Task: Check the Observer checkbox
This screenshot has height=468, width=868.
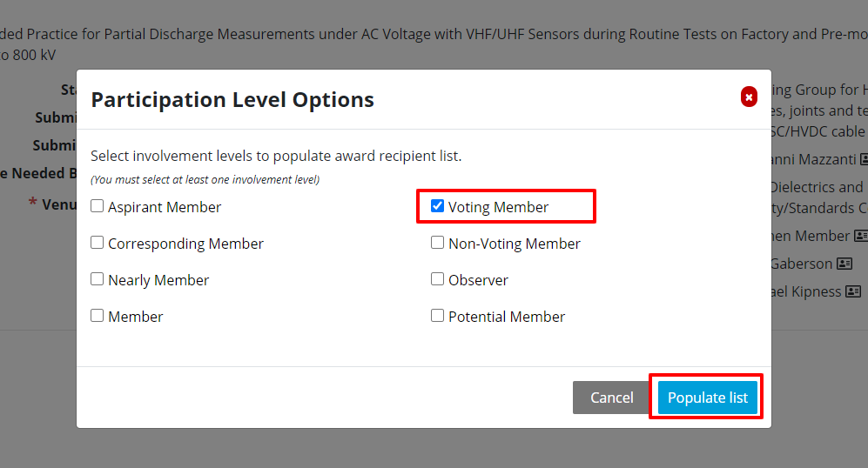Action: click(x=437, y=279)
